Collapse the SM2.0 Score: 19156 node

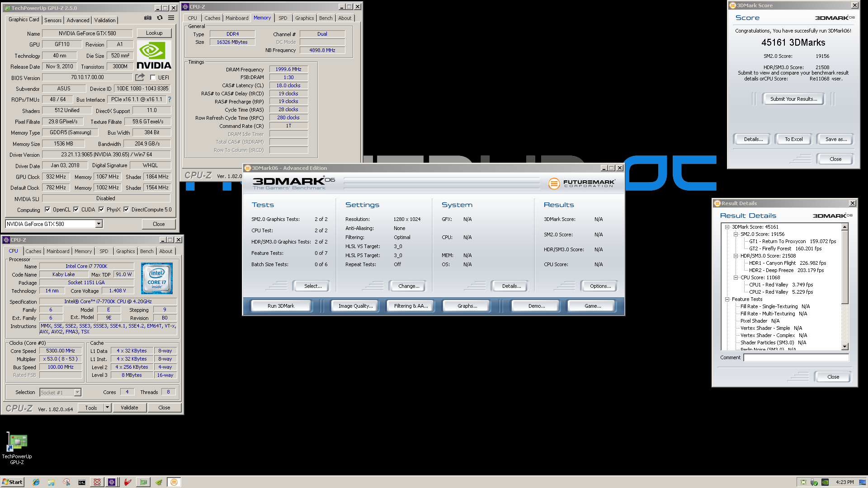click(736, 234)
